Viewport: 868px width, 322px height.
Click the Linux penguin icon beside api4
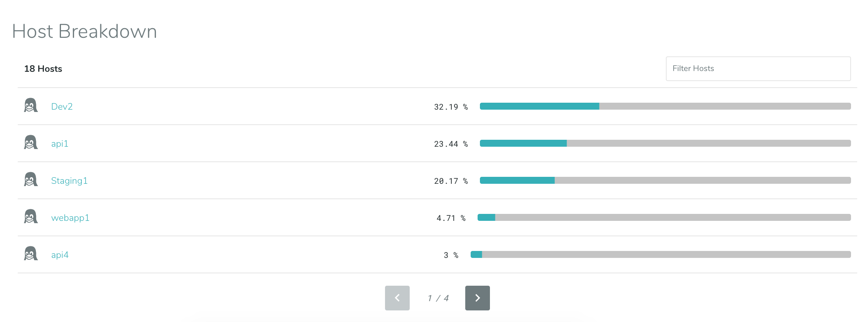31,254
